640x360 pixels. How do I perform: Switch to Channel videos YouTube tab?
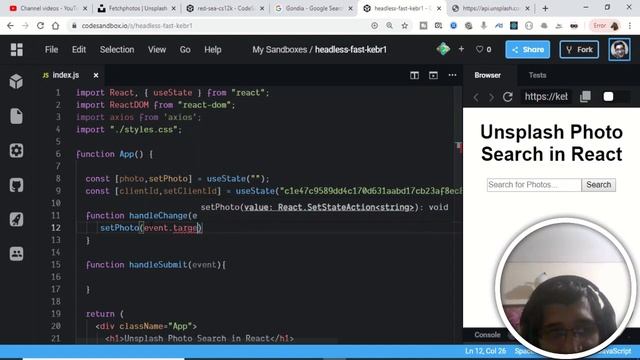pos(48,8)
